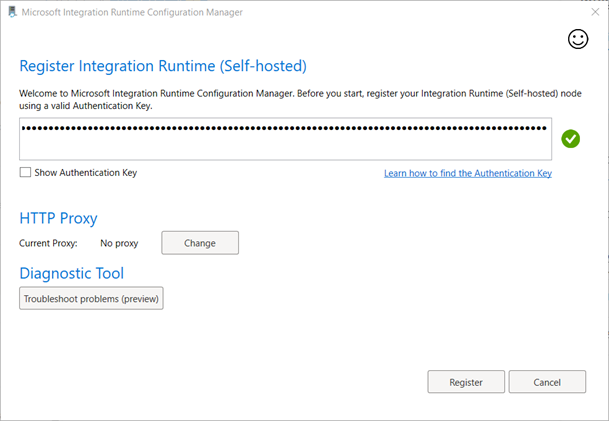Click 'Register Integration Runtime (Self-hosted)' heading
The width and height of the screenshot is (609, 421).
coord(163,66)
